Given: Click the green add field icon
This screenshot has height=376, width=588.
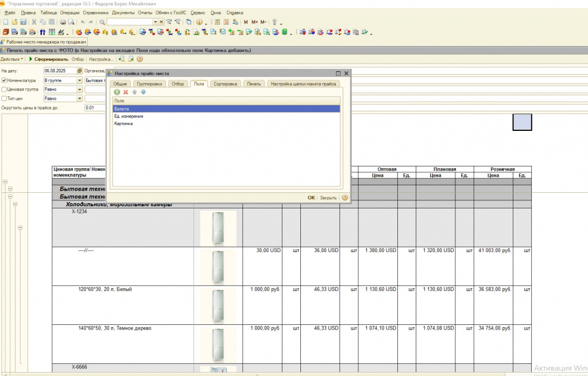Looking at the screenshot, I should tap(117, 92).
